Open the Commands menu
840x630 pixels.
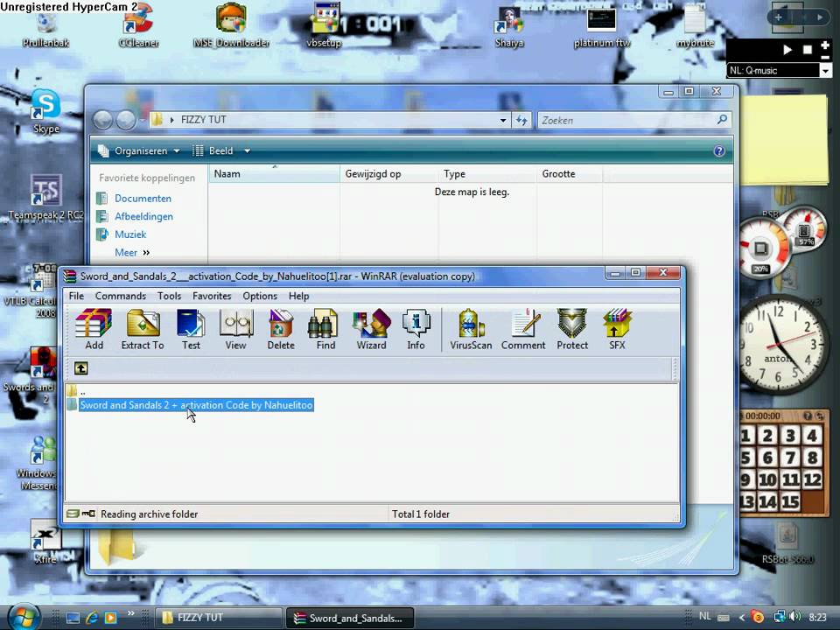click(121, 296)
